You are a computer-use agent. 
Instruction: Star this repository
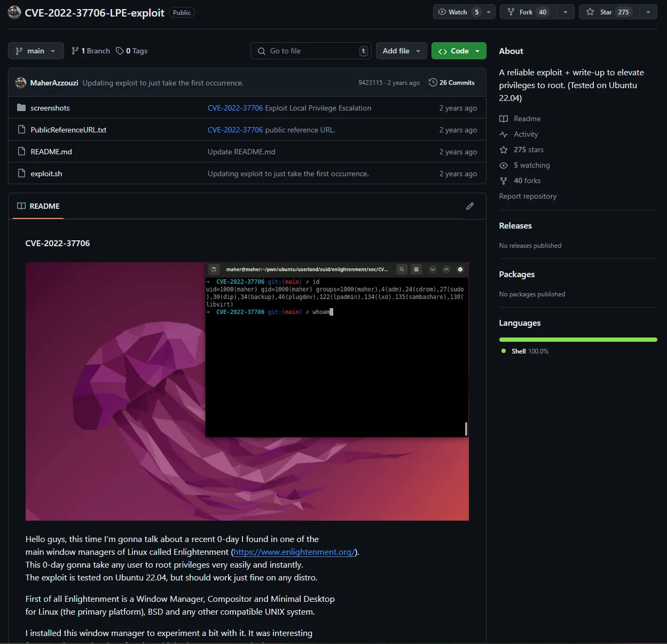click(x=608, y=12)
